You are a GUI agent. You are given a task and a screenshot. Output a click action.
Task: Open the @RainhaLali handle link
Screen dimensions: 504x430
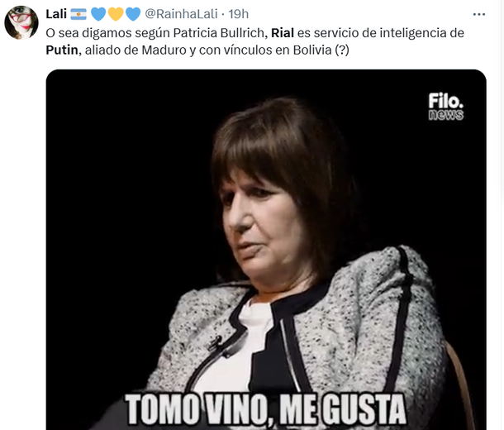click(x=181, y=14)
